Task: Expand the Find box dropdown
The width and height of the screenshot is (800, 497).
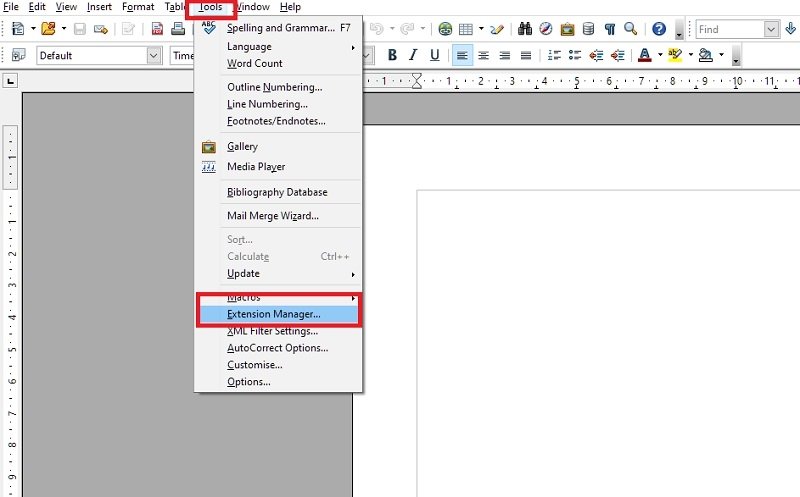Action: coord(771,29)
